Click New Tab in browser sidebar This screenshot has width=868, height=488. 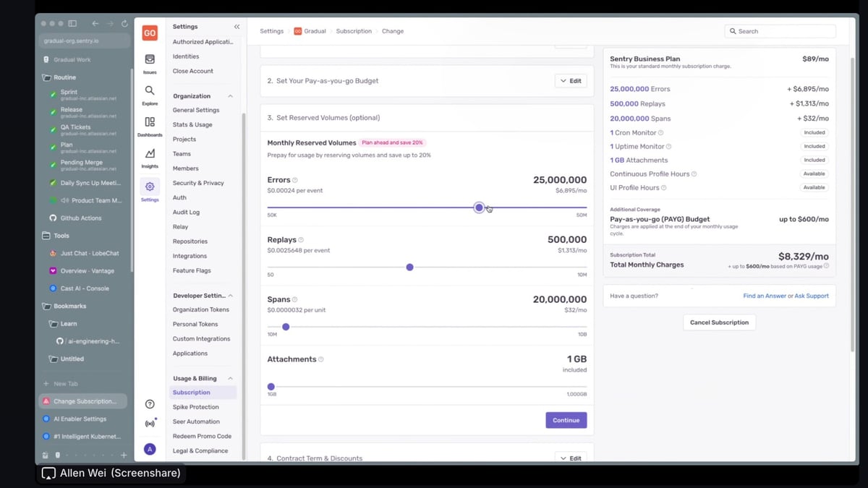64,384
